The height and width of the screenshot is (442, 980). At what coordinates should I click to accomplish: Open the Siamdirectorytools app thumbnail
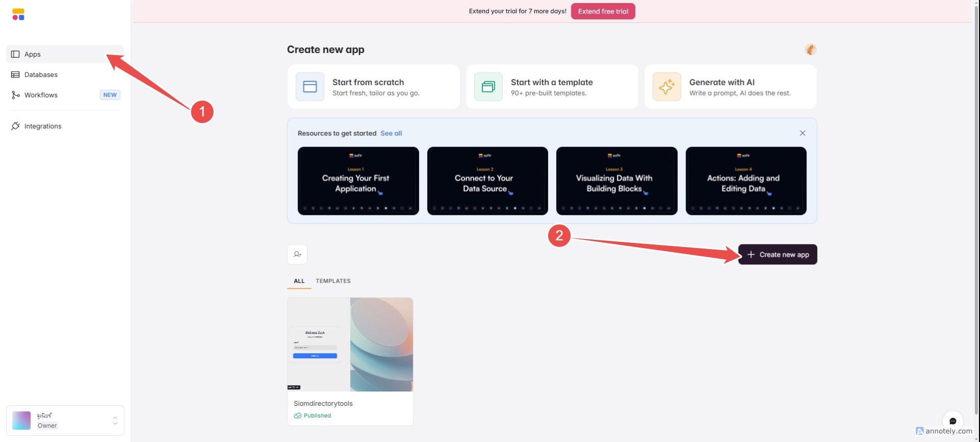coord(350,345)
